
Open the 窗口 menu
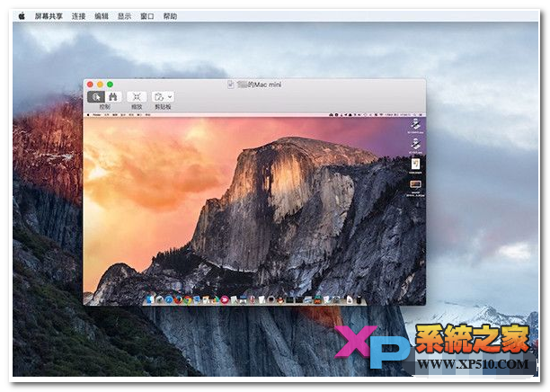[147, 16]
